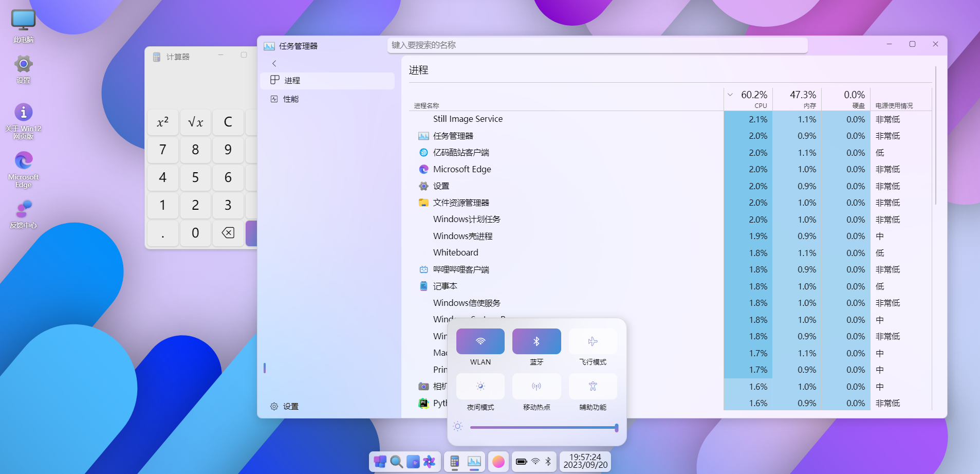The height and width of the screenshot is (474, 980).
Task: Click the Calculator title bar icon
Action: tap(157, 57)
